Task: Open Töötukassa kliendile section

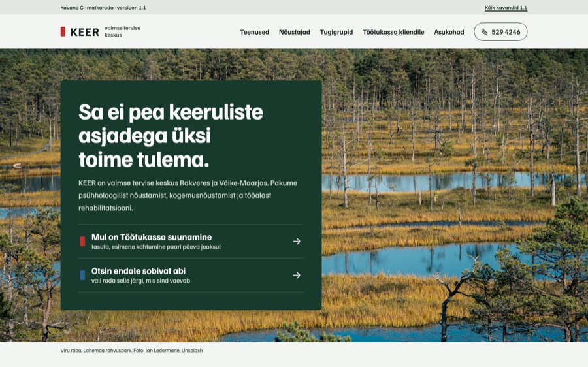Action: tap(393, 32)
